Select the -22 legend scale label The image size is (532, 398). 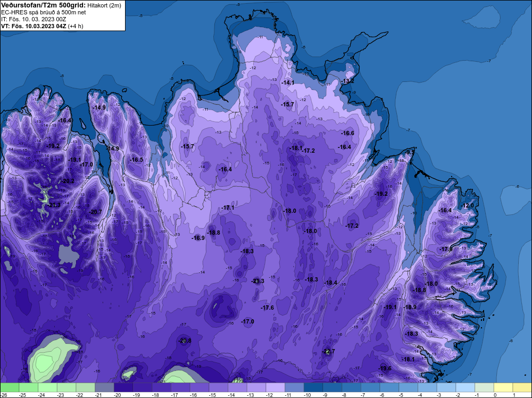tap(80, 395)
